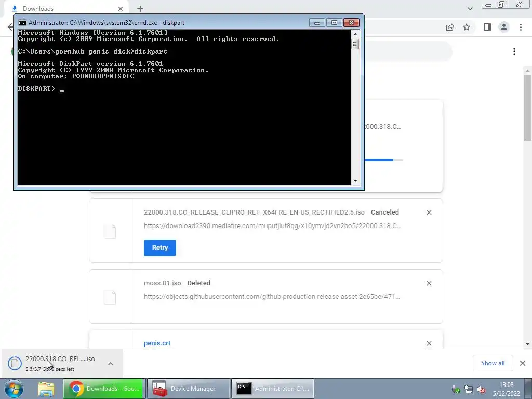
Task: Retry the canceled iso download
Action: point(160,248)
